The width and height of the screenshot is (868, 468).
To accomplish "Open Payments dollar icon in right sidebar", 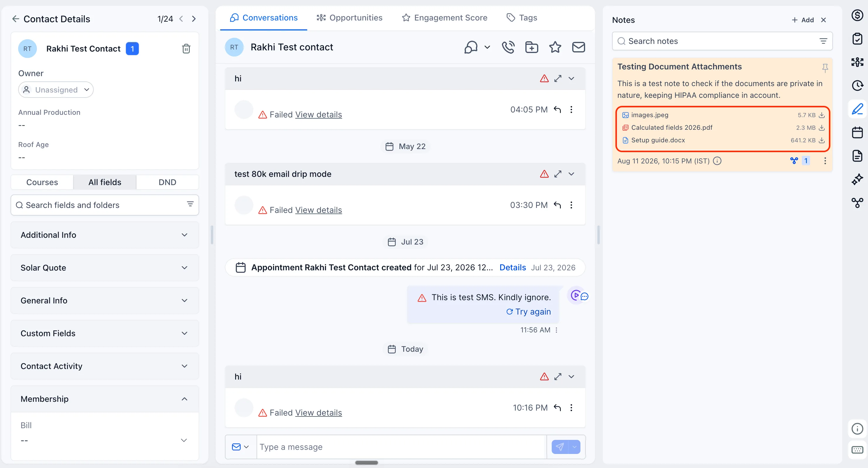I will coord(857,15).
